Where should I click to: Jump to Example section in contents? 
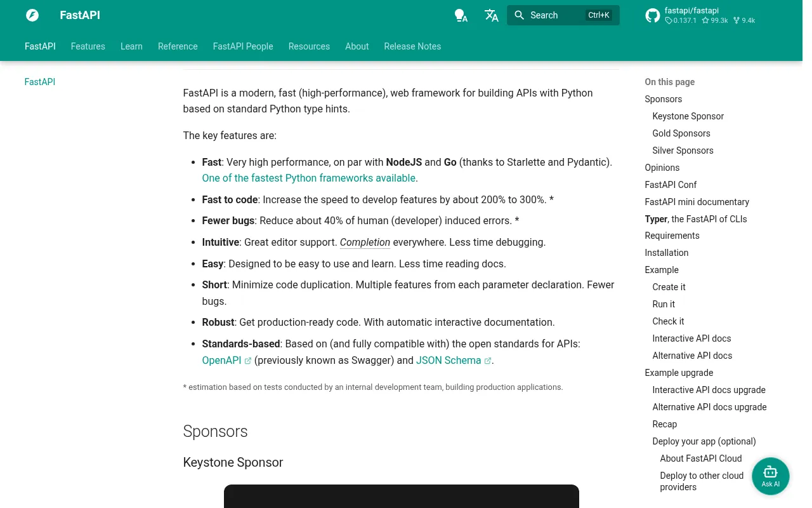point(662,270)
